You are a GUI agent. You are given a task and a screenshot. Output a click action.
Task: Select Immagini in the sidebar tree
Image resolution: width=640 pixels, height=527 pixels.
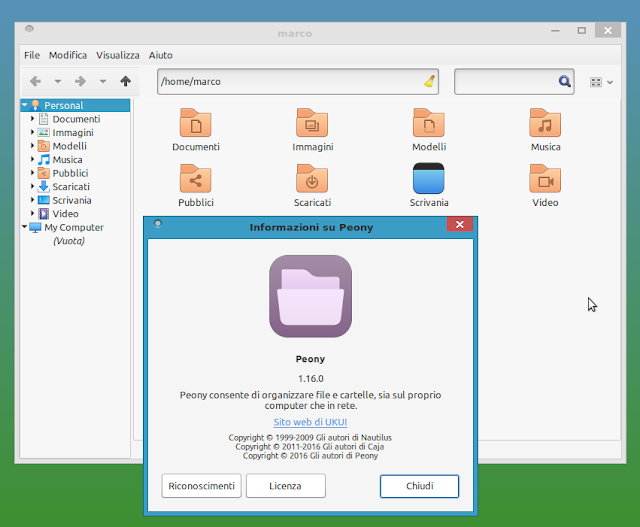(x=73, y=132)
